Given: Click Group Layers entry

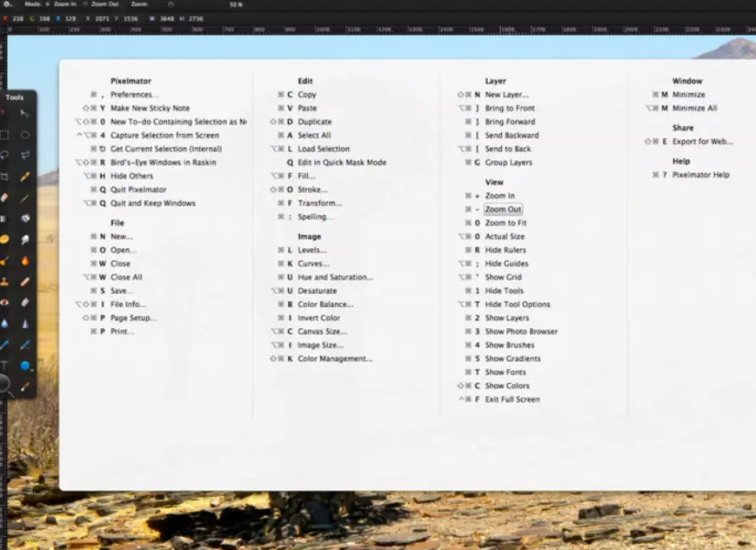Looking at the screenshot, I should pos(509,163).
